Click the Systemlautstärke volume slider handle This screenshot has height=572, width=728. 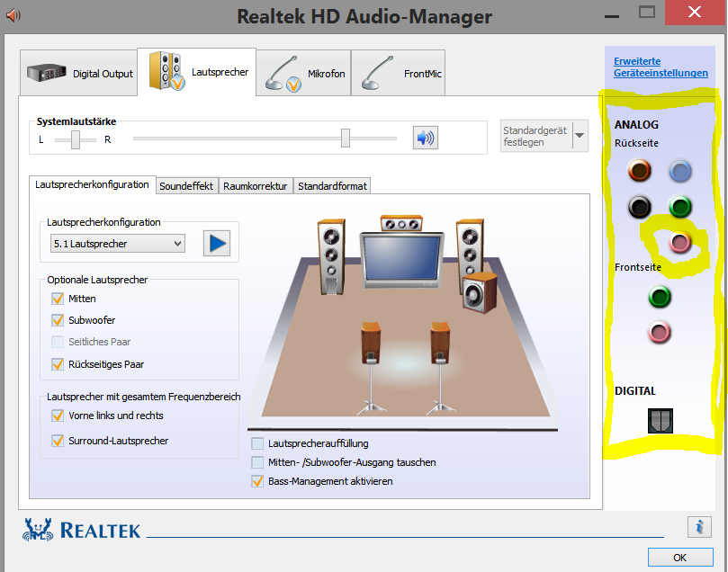point(345,138)
